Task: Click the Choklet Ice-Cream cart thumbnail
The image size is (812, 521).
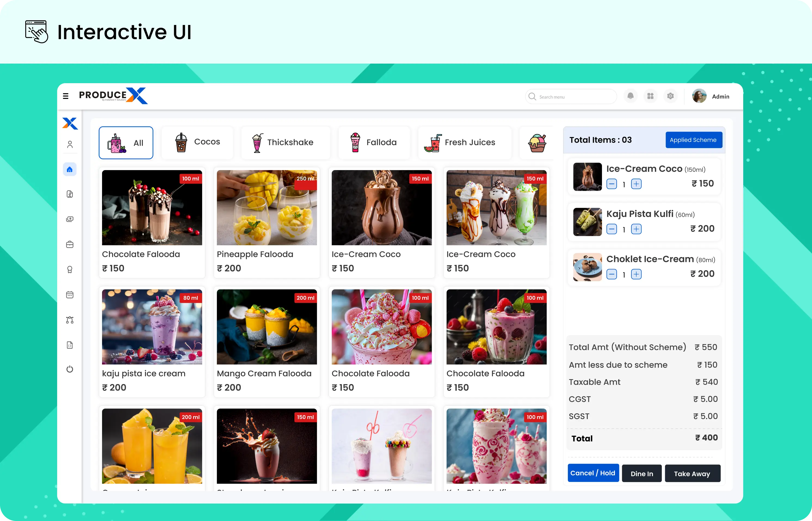Action: point(588,267)
